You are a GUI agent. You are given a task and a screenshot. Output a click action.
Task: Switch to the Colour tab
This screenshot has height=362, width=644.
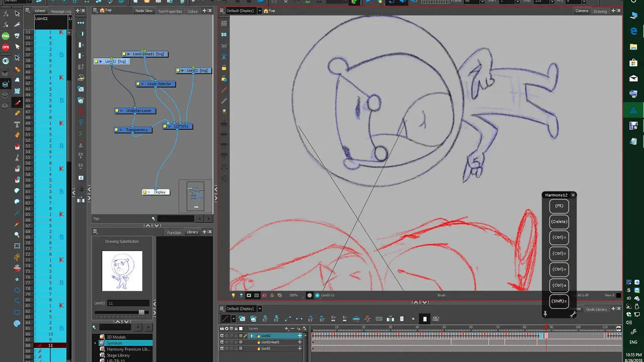(x=193, y=11)
